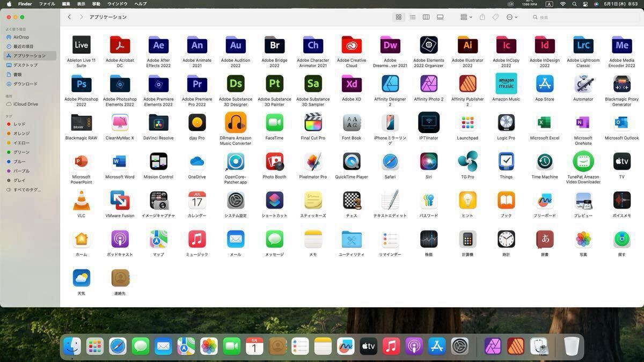
Task: Launch Adobe Acrobat DC from Applications
Action: click(x=120, y=45)
